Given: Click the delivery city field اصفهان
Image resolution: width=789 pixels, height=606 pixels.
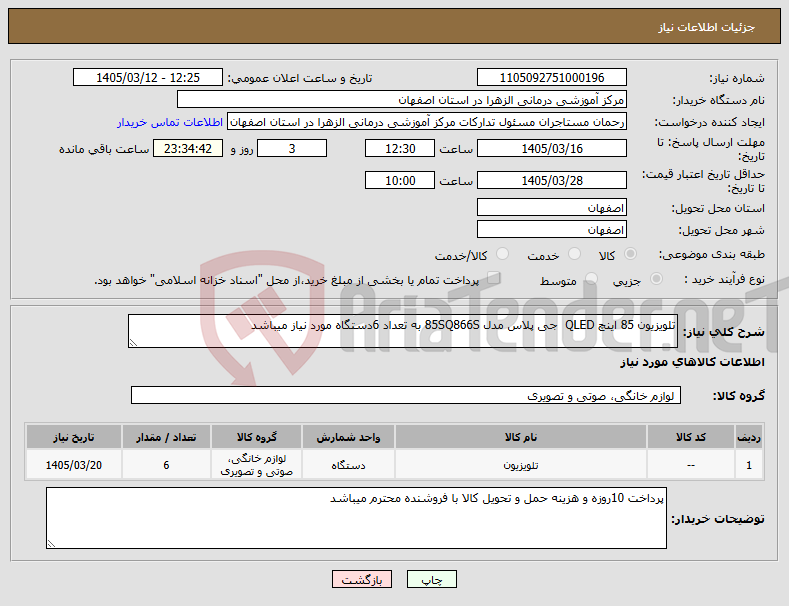Looking at the screenshot, I should 552,230.
